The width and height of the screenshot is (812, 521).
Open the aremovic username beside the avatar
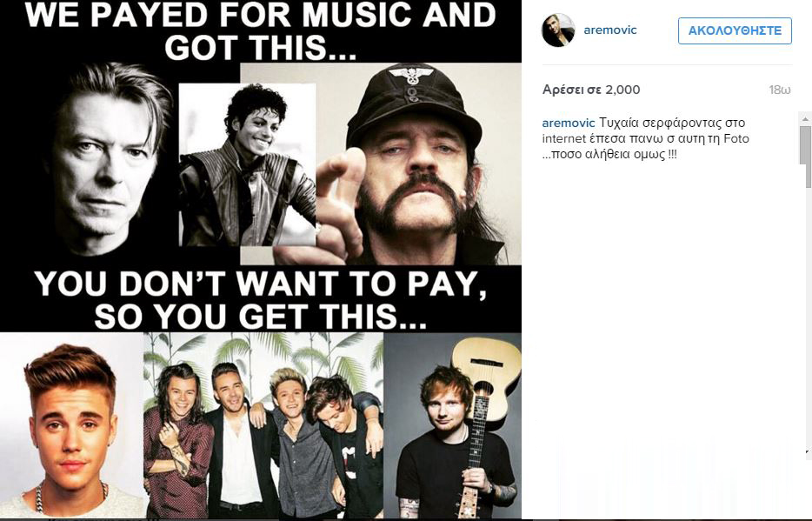[610, 30]
